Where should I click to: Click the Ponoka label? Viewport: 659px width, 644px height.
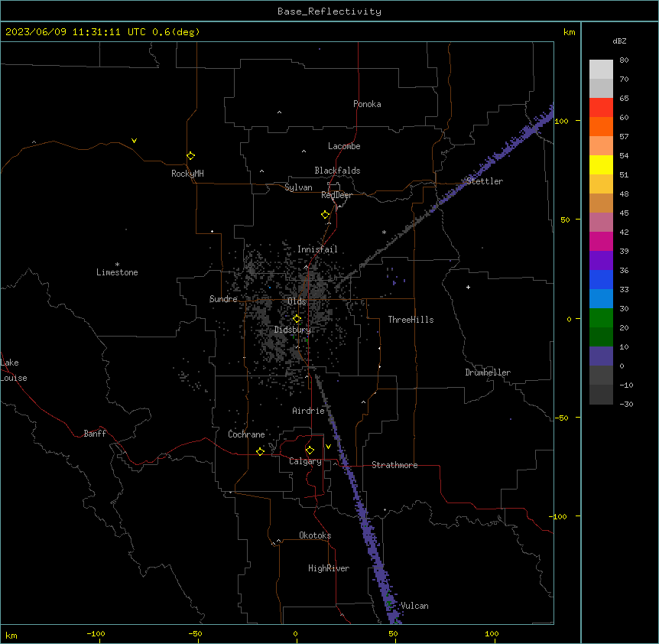coord(367,104)
